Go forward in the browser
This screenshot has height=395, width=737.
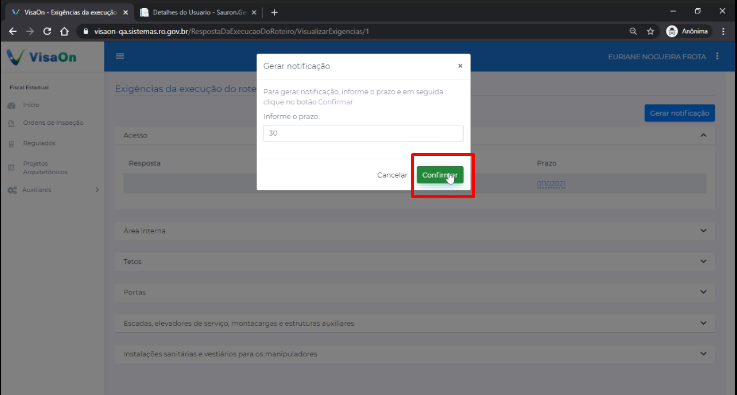point(30,32)
